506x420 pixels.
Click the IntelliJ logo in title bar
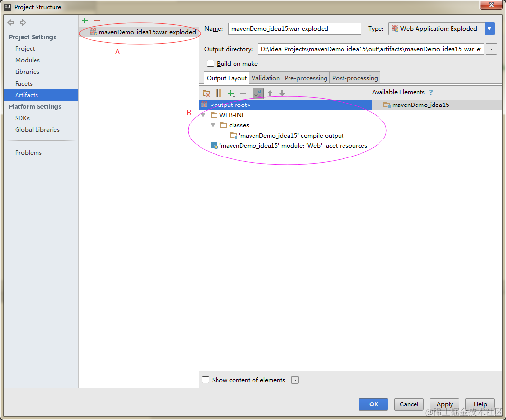pyautogui.click(x=7, y=7)
